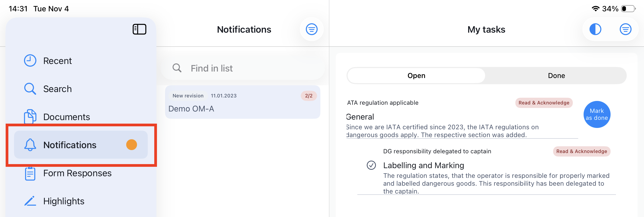Switch to the Open tab
Image resolution: width=644 pixels, height=217 pixels.
coord(416,76)
